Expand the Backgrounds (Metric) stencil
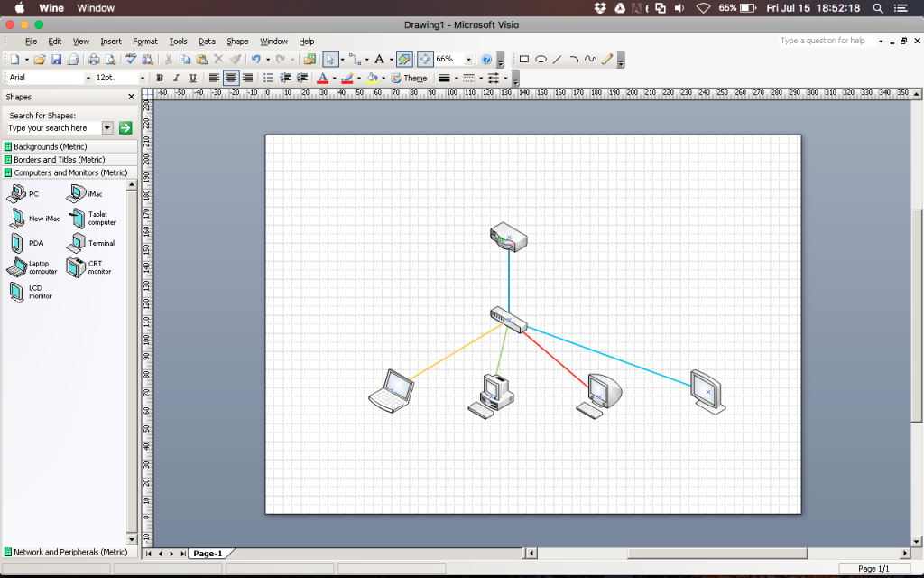The width and height of the screenshot is (924, 578). 70,146
